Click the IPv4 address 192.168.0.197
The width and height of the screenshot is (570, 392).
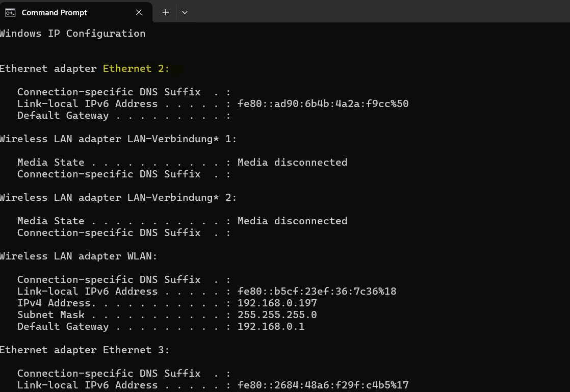[x=277, y=303]
